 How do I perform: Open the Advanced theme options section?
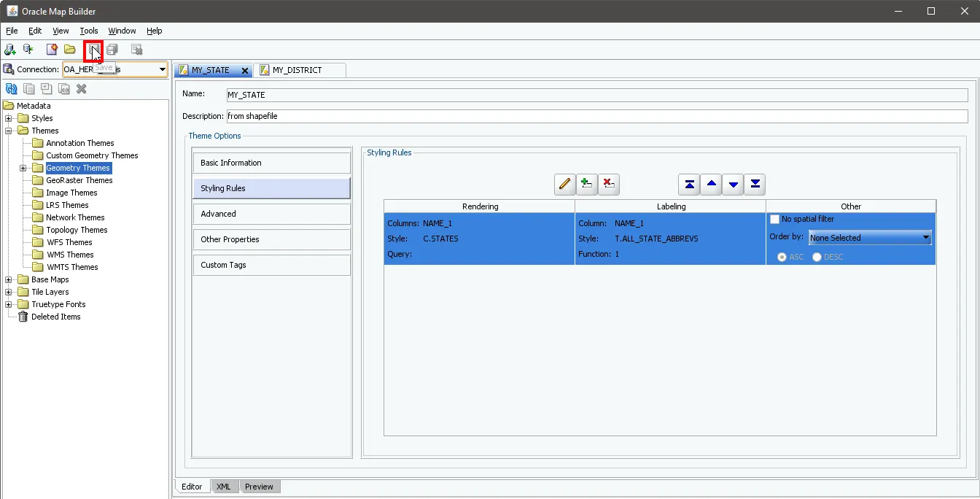[271, 214]
